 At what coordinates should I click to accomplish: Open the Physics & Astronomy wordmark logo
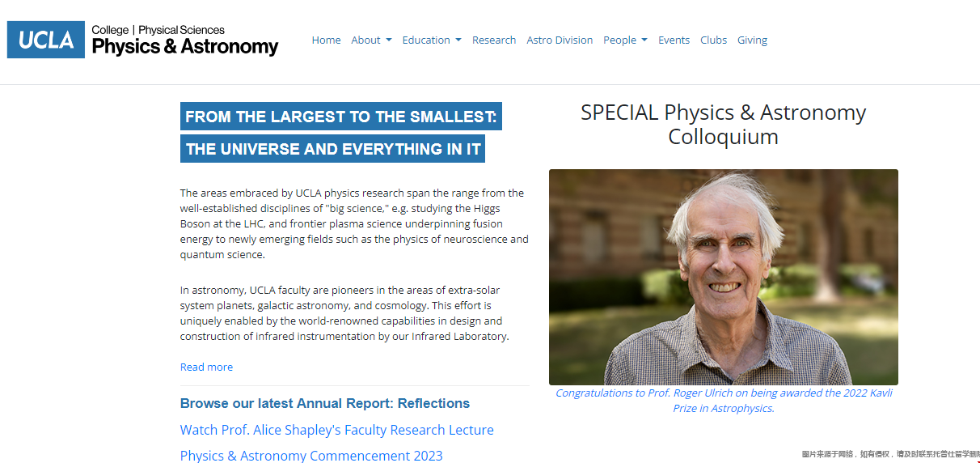pyautogui.click(x=185, y=40)
